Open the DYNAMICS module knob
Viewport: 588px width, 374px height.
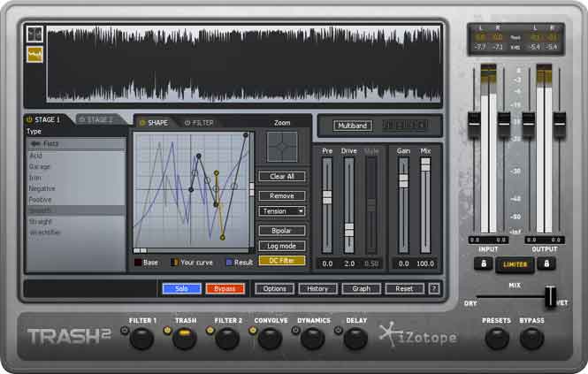pyautogui.click(x=312, y=339)
